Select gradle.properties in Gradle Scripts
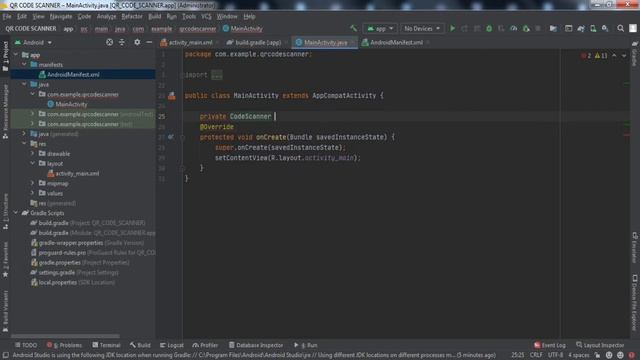The height and width of the screenshot is (360, 640). 59,262
